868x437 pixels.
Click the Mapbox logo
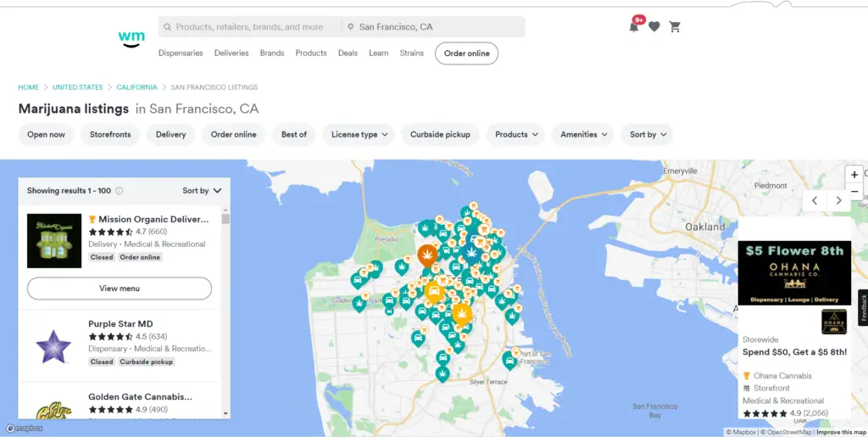(x=25, y=429)
